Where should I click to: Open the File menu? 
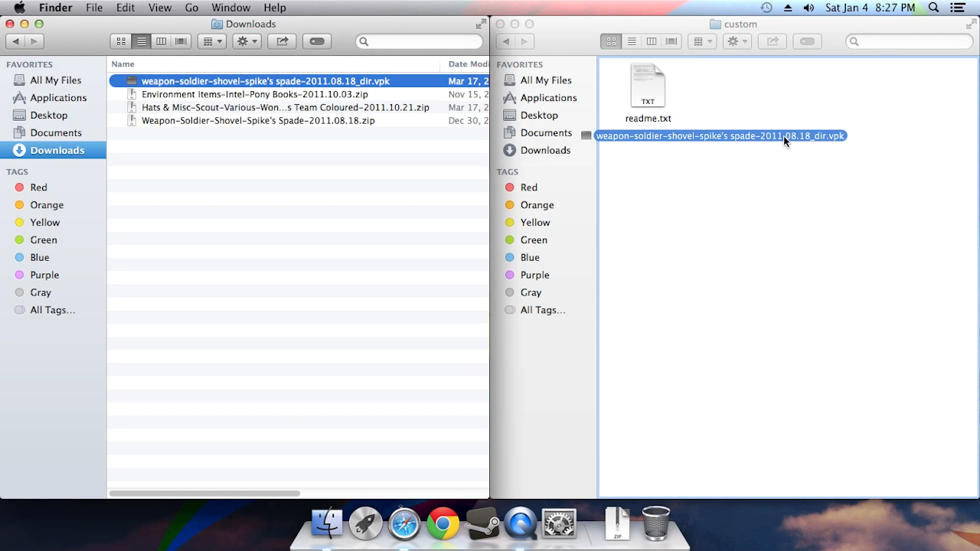point(94,8)
